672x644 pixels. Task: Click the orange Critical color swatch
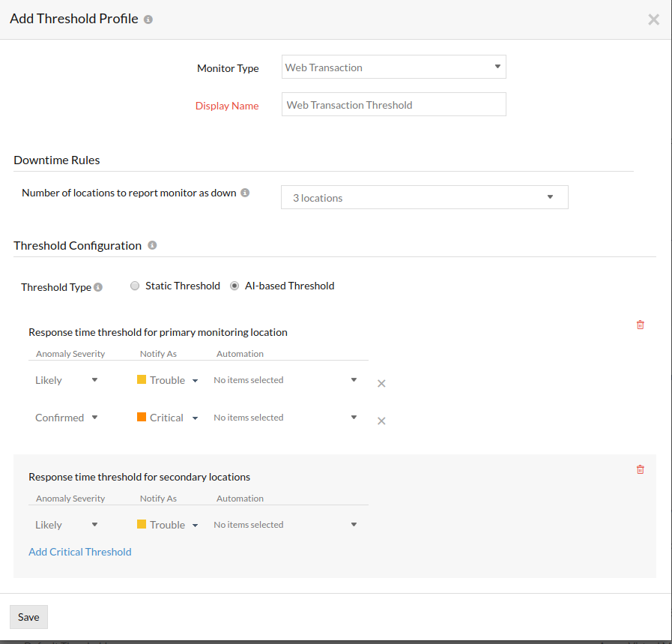(x=142, y=417)
